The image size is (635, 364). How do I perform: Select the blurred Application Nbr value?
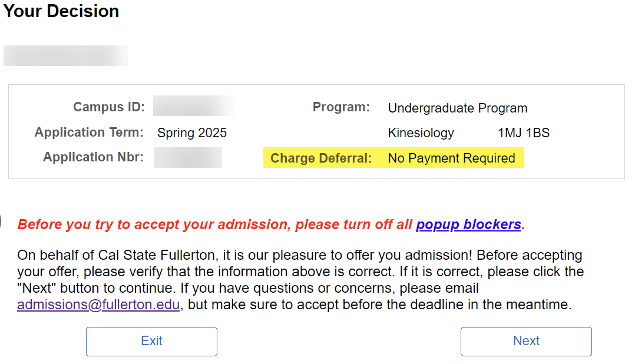click(x=188, y=158)
